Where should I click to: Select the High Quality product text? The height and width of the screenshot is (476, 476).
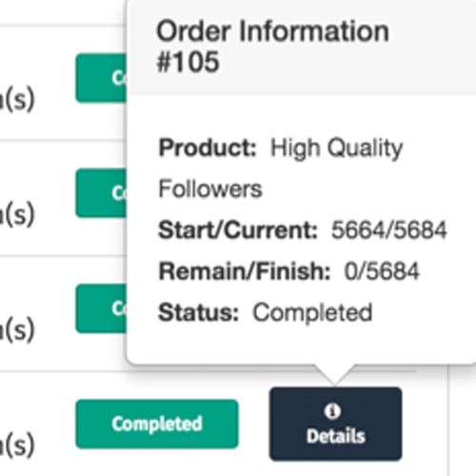(x=336, y=149)
